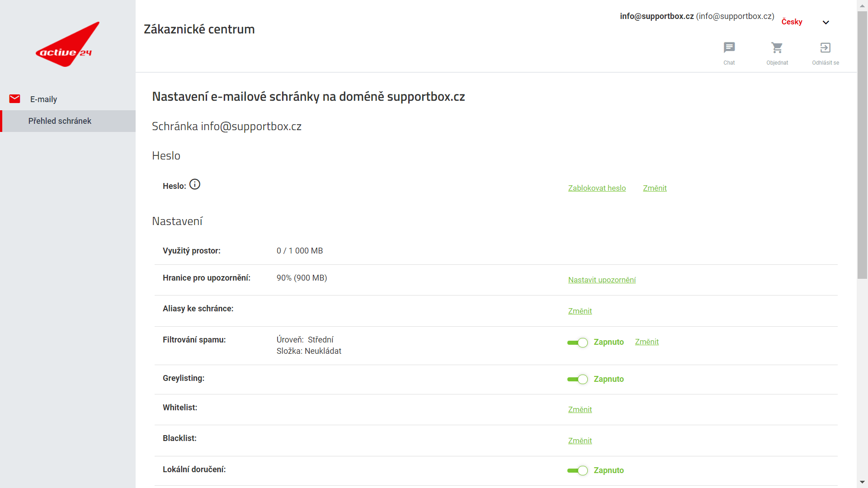Click the Active24 logo

coord(68,45)
